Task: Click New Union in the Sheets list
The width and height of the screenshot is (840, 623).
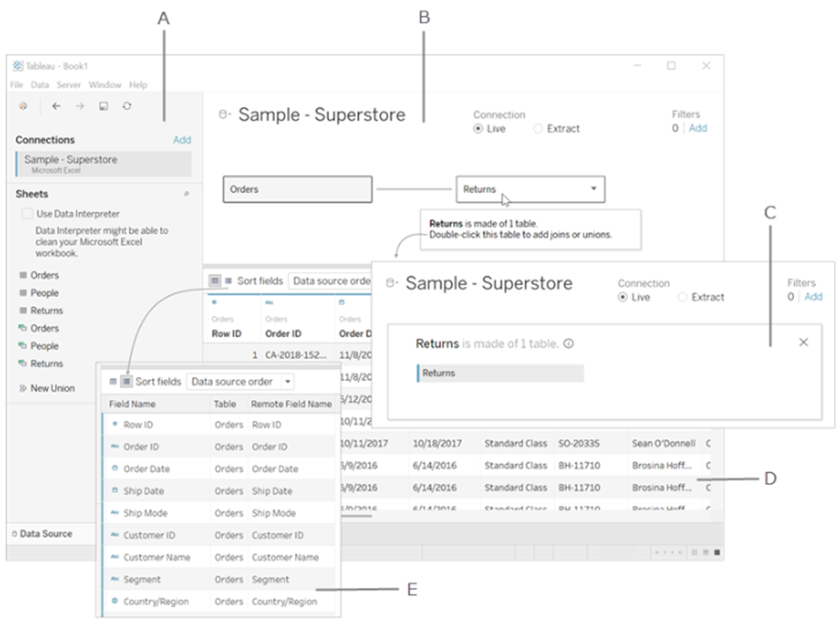Action: tap(53, 389)
